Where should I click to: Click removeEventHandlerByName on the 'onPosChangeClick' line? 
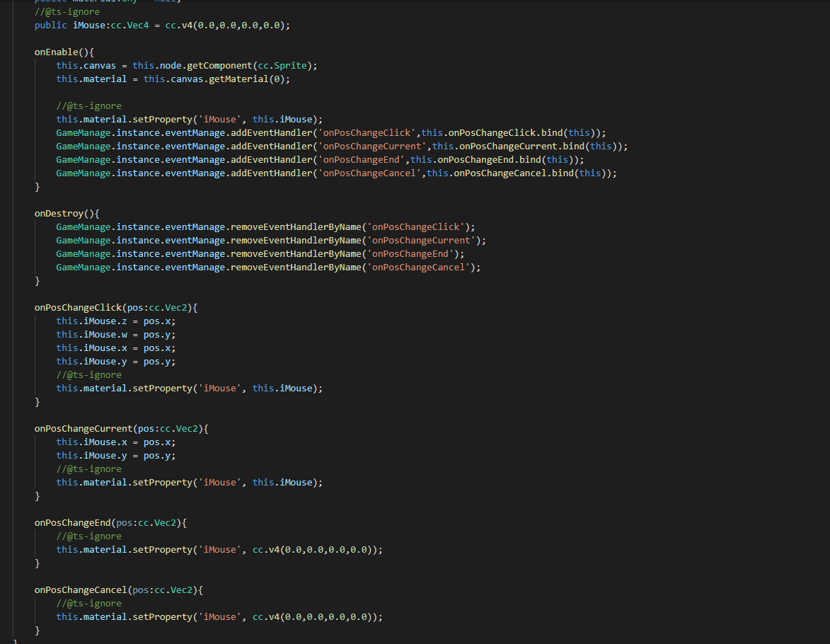(296, 227)
